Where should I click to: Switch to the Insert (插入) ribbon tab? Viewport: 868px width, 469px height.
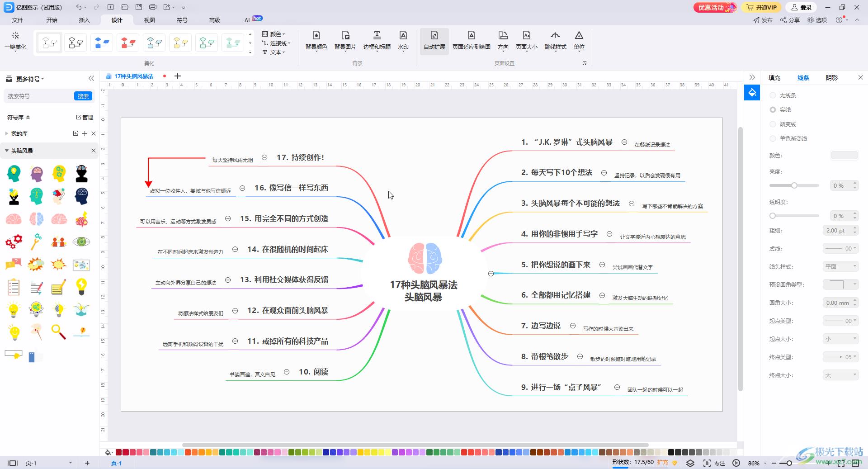point(85,20)
